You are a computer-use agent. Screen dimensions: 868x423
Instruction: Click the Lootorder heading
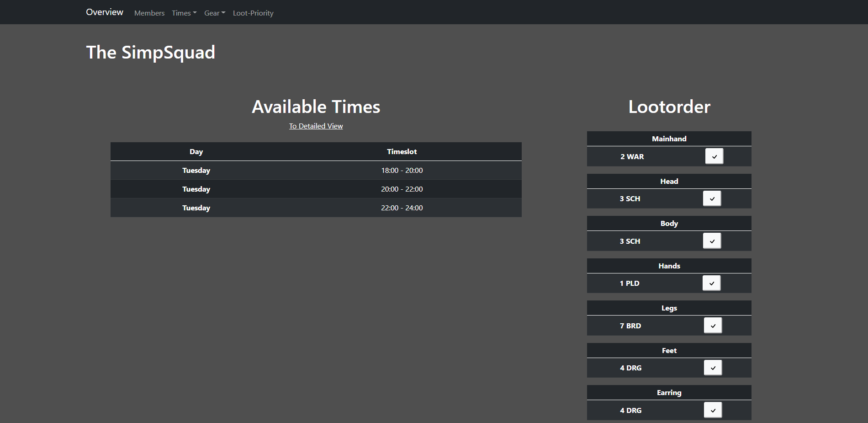(669, 107)
